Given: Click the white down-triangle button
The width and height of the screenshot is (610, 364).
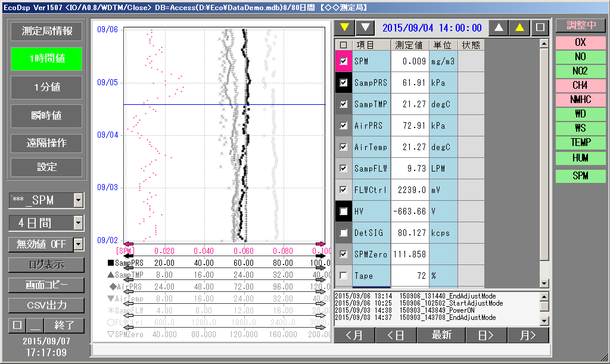Looking at the screenshot, I should (x=365, y=27).
